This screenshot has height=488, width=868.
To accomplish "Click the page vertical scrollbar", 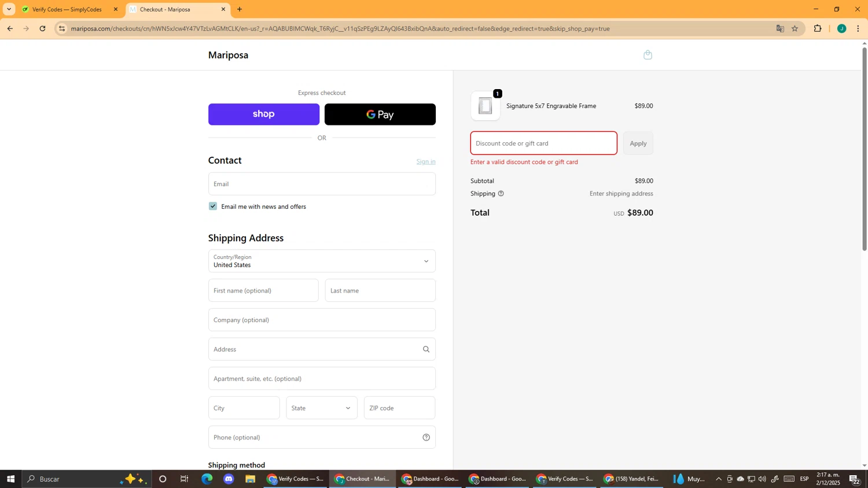I will tap(865, 149).
